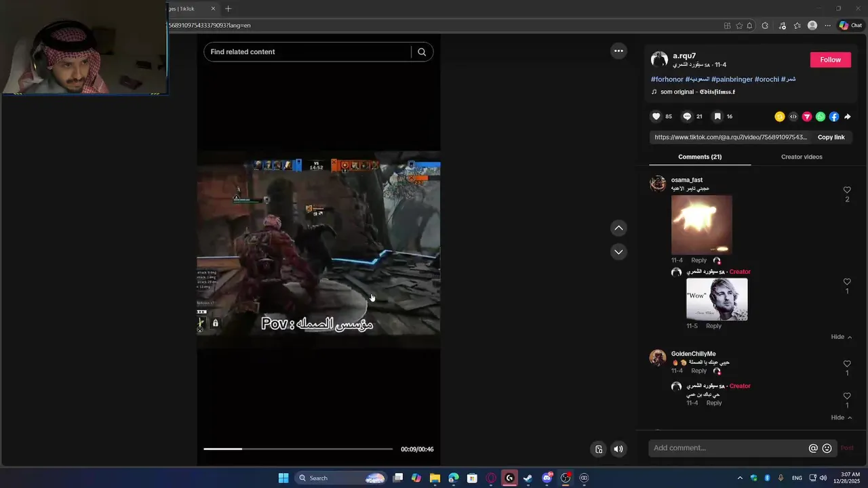
Task: Hide replies under osama_fast comment
Action: coord(842,337)
